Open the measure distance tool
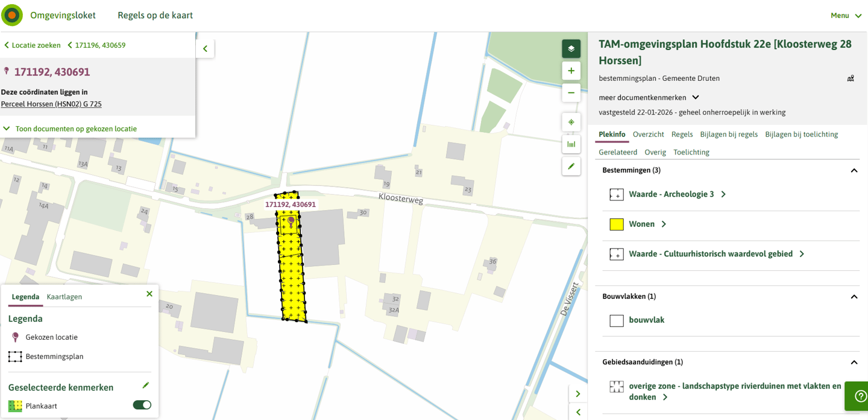The image size is (868, 420). (x=571, y=144)
